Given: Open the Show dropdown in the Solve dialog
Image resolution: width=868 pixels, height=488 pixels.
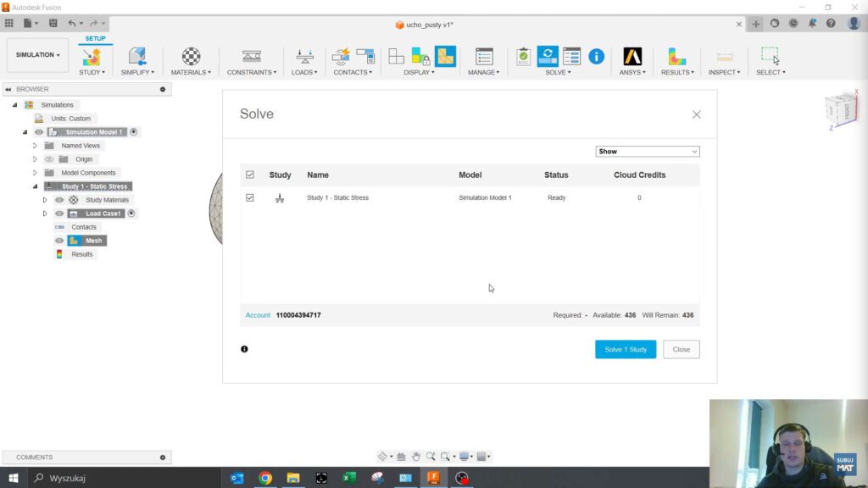Looking at the screenshot, I should coord(648,151).
